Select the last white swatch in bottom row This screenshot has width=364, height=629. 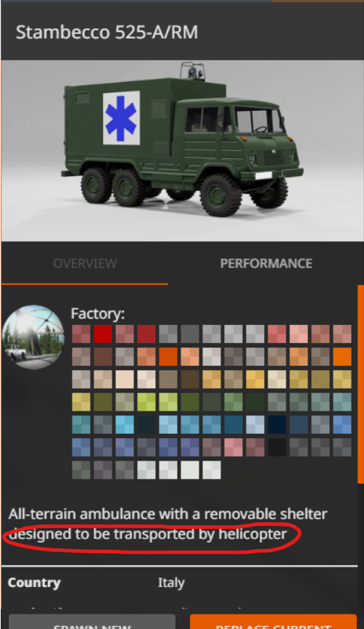point(212,469)
